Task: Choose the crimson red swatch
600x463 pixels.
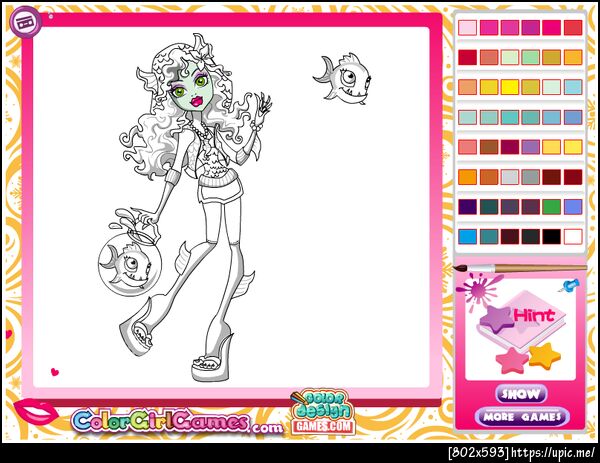Action: point(468,57)
